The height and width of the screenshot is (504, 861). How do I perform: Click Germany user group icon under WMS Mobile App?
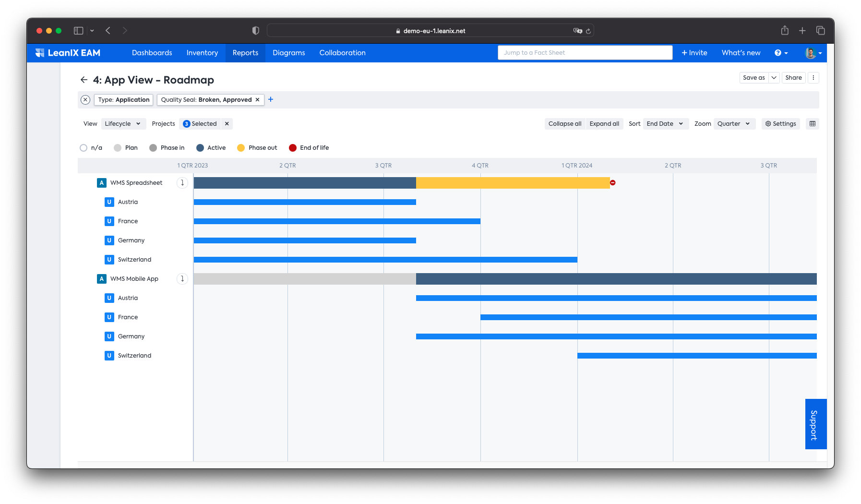click(109, 336)
